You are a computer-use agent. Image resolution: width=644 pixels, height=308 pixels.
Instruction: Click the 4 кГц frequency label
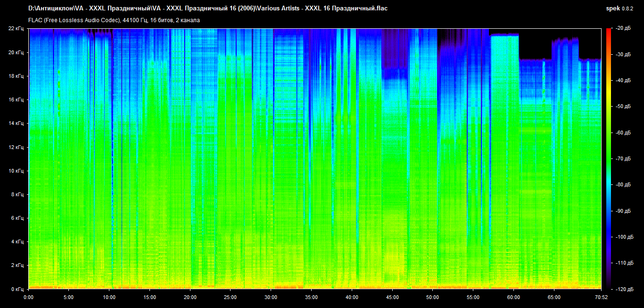pyautogui.click(x=17, y=241)
